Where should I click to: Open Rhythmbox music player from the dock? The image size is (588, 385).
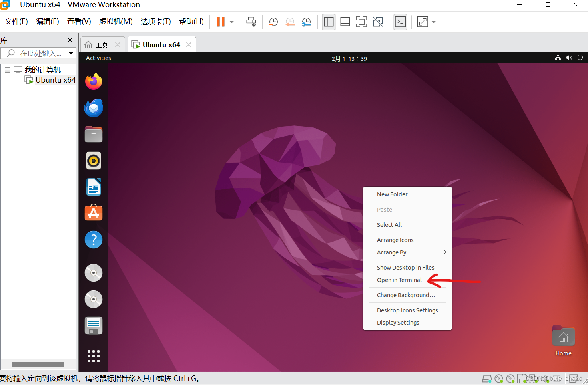point(93,161)
